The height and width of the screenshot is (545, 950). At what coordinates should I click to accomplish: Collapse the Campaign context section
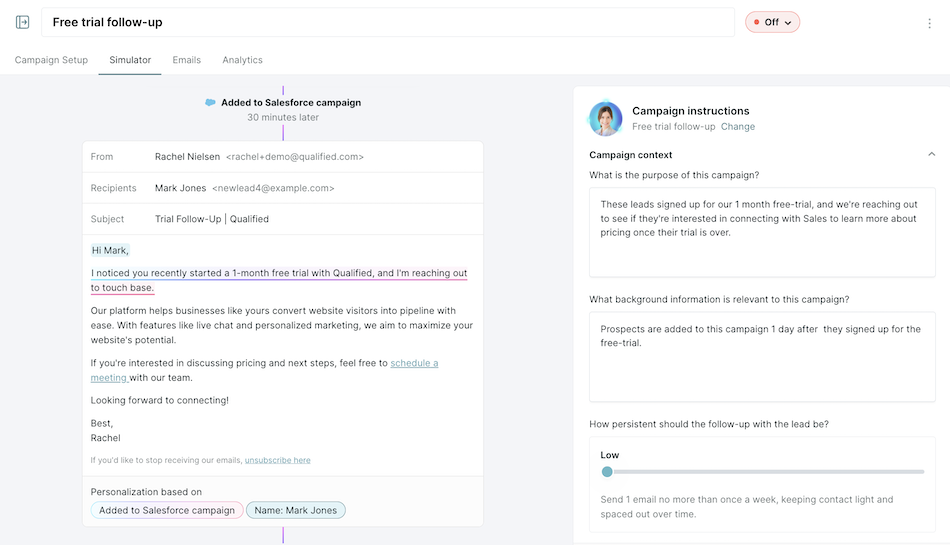931,154
